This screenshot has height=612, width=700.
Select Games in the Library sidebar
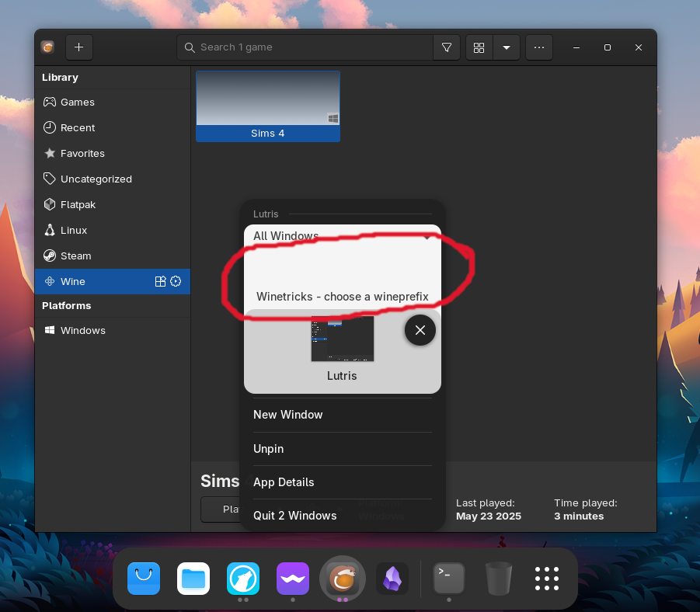(113, 103)
